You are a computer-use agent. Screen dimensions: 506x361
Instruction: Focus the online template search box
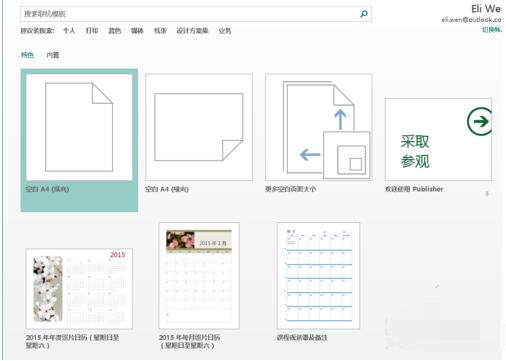[196, 14]
